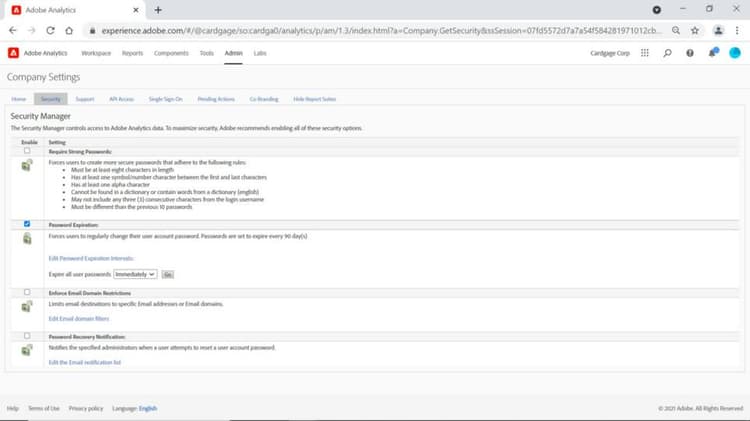Switch to the Support tab
This screenshot has width=750, height=421.
[x=85, y=99]
